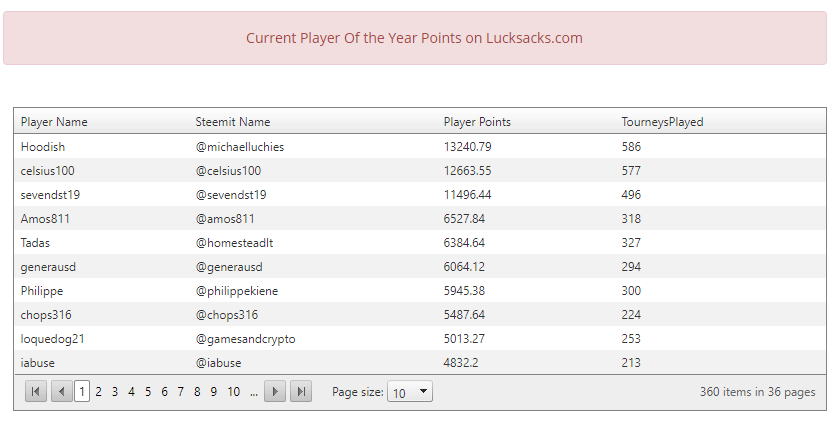This screenshot has height=425, width=836.
Task: Go to the previous page arrow
Action: (x=62, y=391)
